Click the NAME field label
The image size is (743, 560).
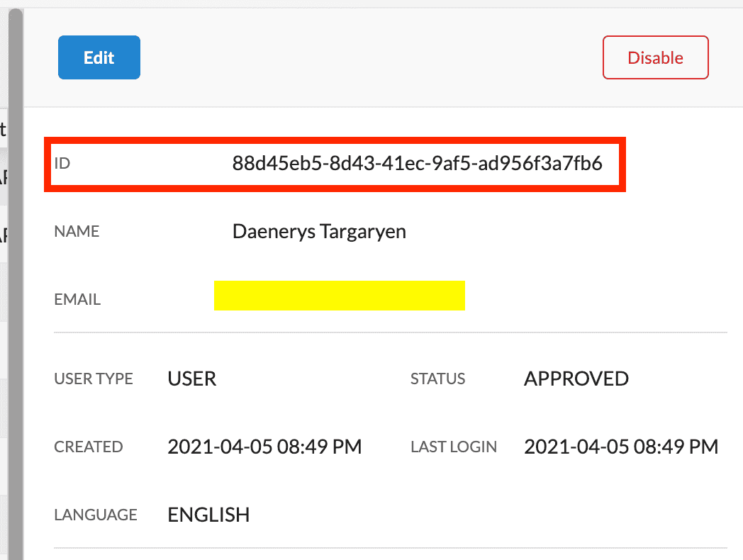[77, 232]
